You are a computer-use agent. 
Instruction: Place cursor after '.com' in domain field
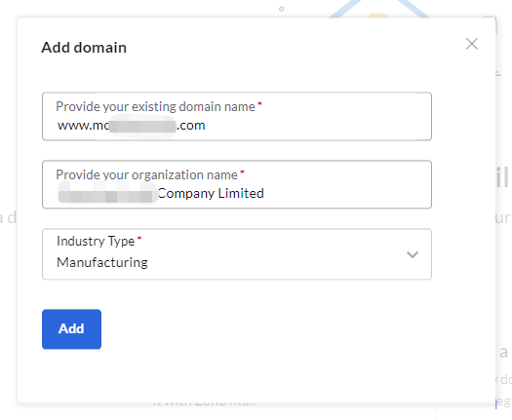[x=206, y=126]
